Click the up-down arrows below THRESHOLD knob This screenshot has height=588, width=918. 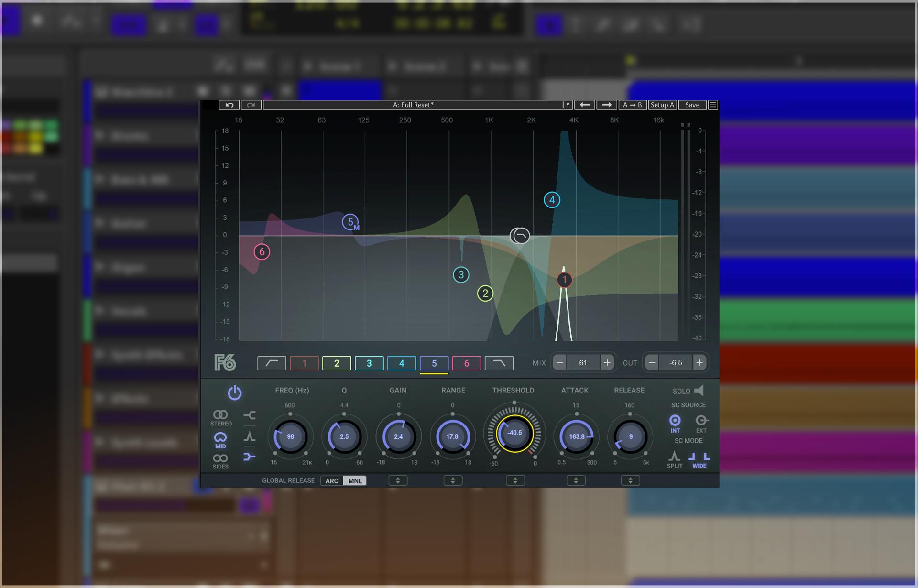(x=515, y=480)
